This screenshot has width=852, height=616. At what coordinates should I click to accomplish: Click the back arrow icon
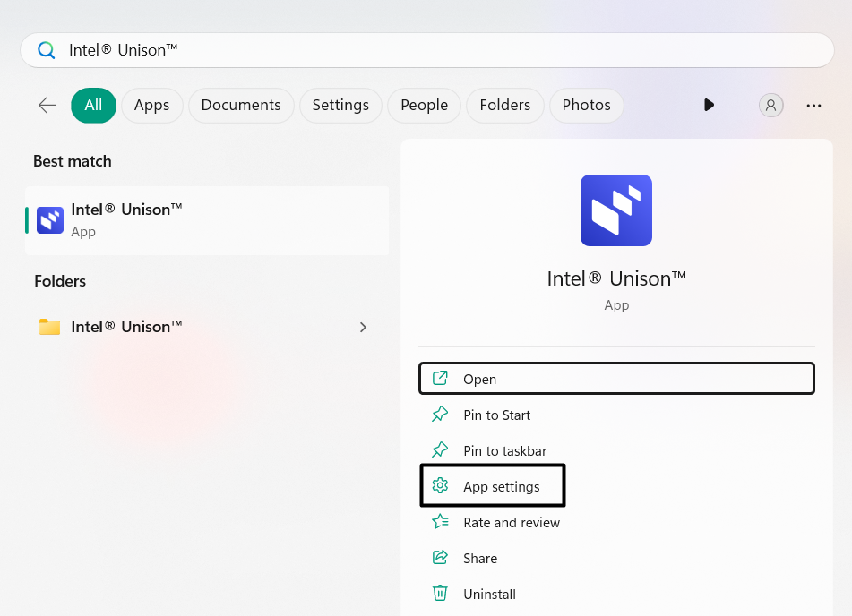point(47,106)
